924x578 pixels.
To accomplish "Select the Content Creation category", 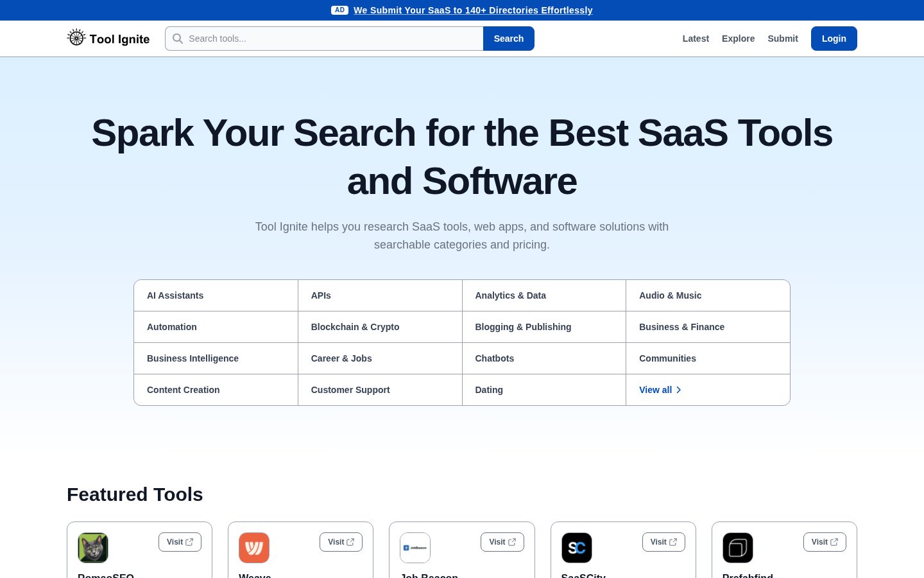I will point(216,390).
